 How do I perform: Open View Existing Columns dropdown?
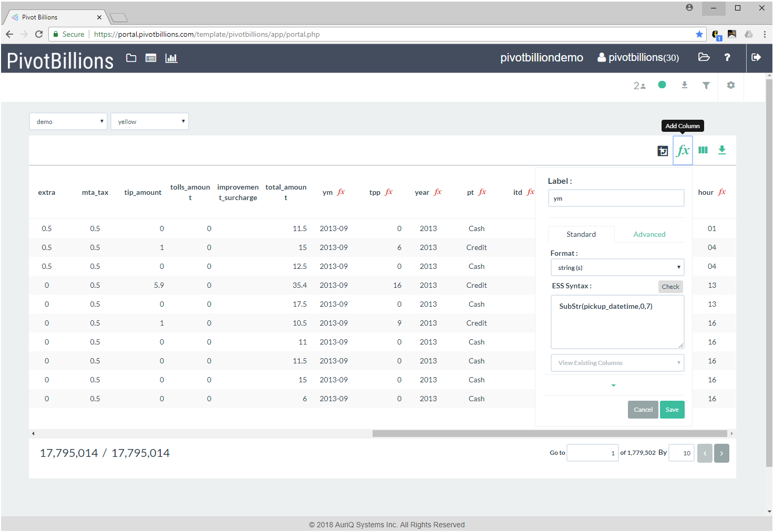[617, 363]
